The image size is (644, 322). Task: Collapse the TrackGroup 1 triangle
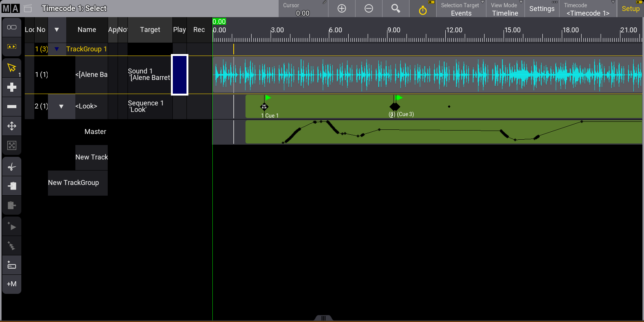click(x=57, y=49)
